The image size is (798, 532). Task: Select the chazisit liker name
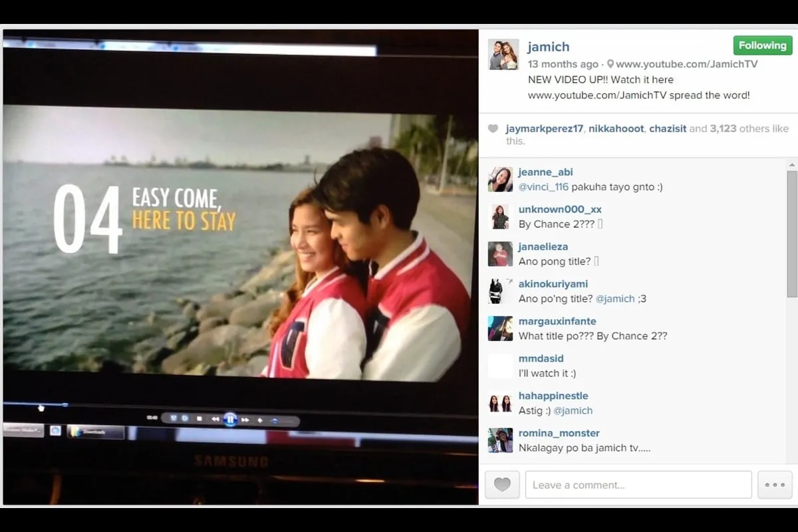pos(668,128)
